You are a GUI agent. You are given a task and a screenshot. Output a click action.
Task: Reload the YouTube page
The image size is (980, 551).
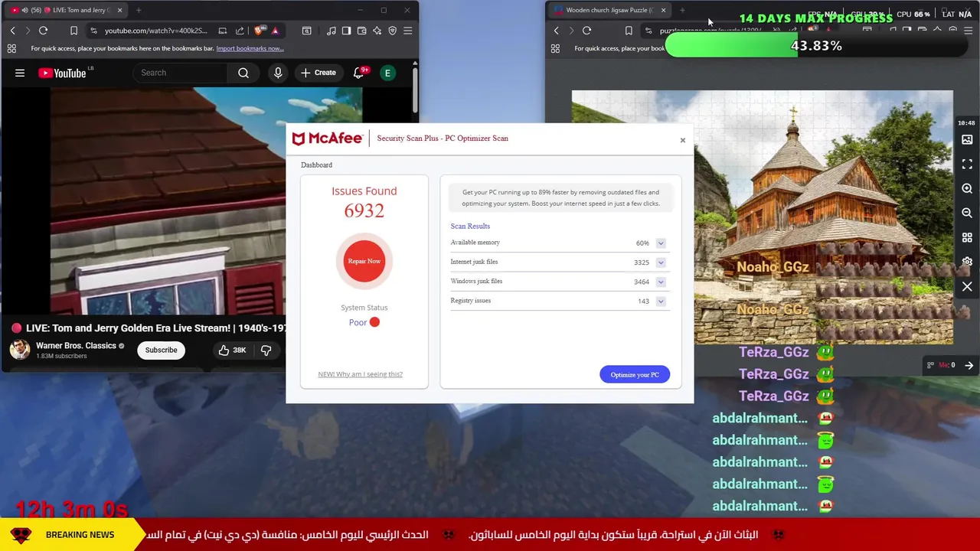click(x=43, y=31)
